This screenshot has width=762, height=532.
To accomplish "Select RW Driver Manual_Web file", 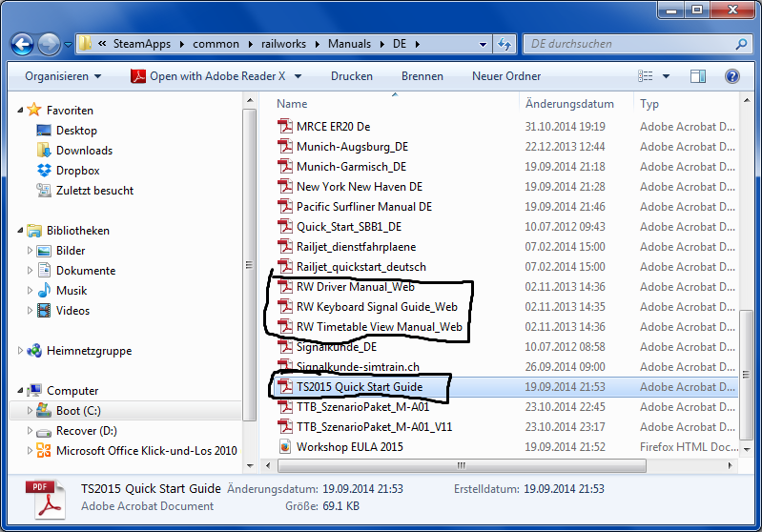I will point(355,286).
